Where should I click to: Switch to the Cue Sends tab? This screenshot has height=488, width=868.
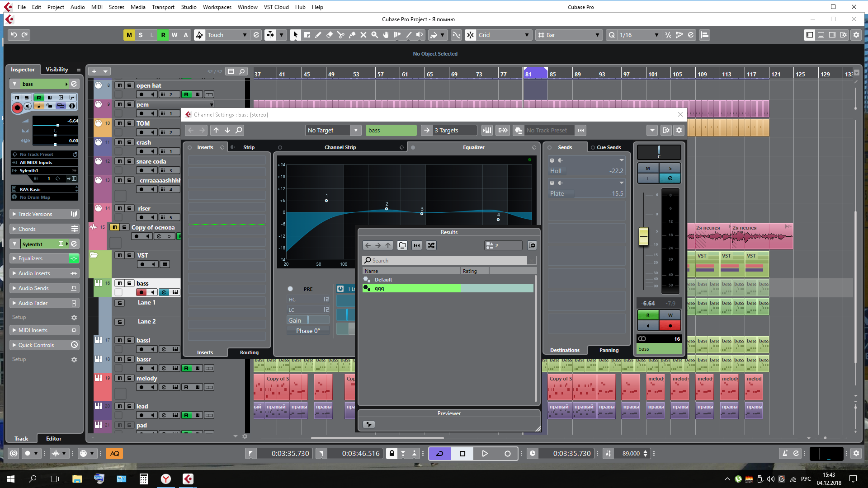click(608, 147)
